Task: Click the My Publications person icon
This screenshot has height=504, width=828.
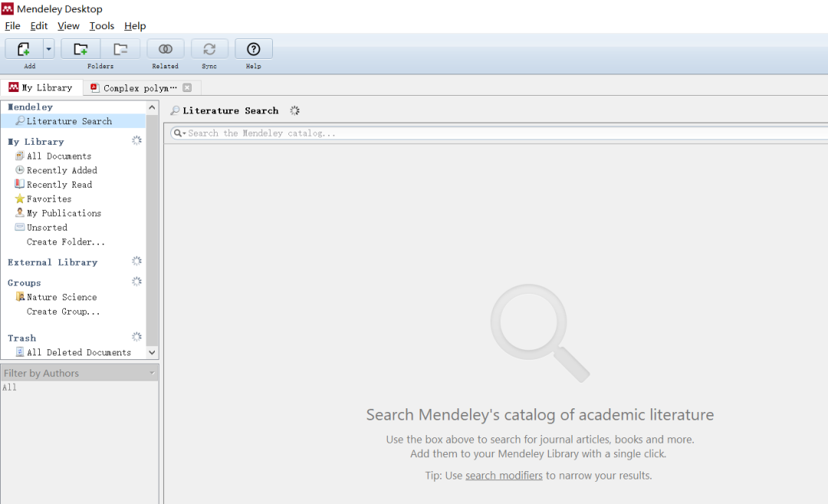Action: (19, 213)
